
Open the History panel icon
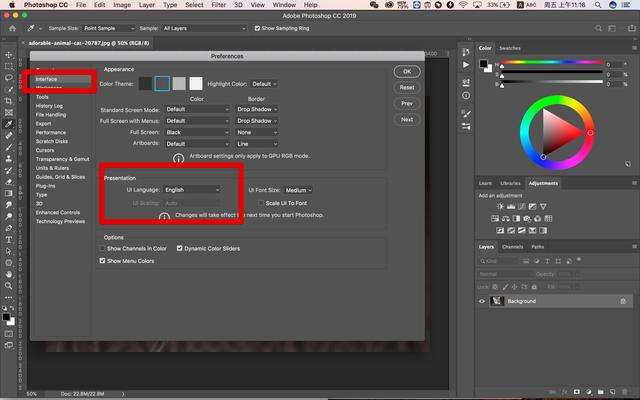click(x=466, y=52)
